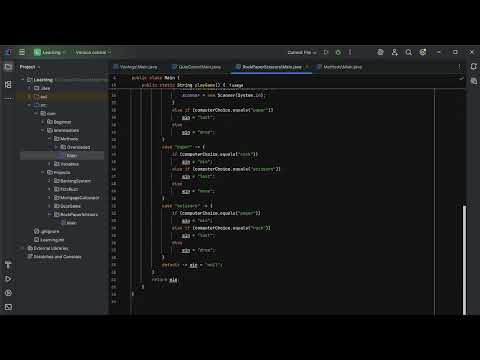Open the Run tool window

coord(8,279)
